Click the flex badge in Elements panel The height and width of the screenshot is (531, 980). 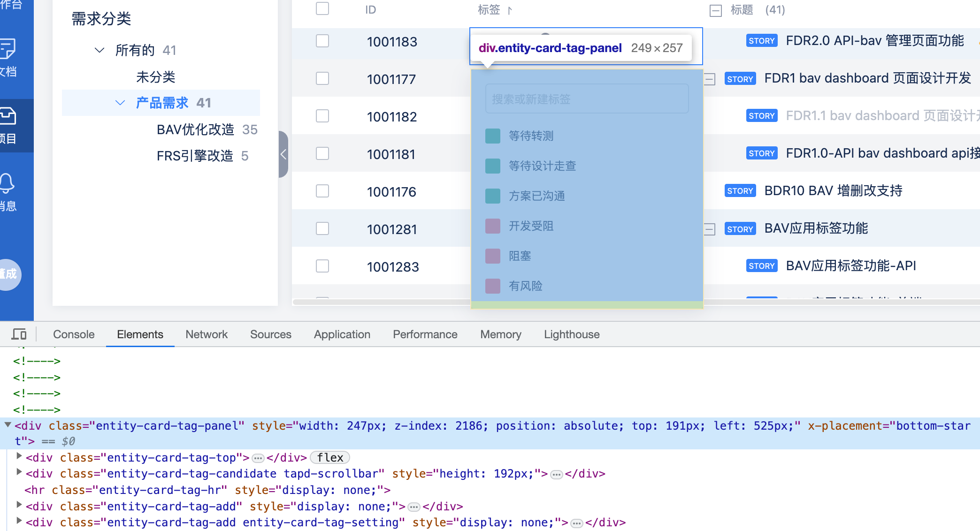[x=330, y=457]
